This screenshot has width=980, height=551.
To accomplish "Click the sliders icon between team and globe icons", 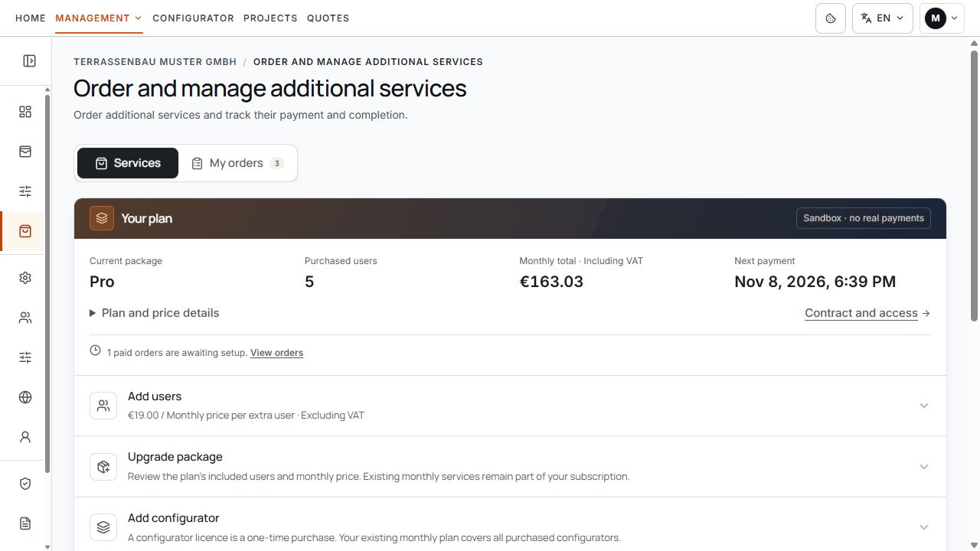I will 25,357.
